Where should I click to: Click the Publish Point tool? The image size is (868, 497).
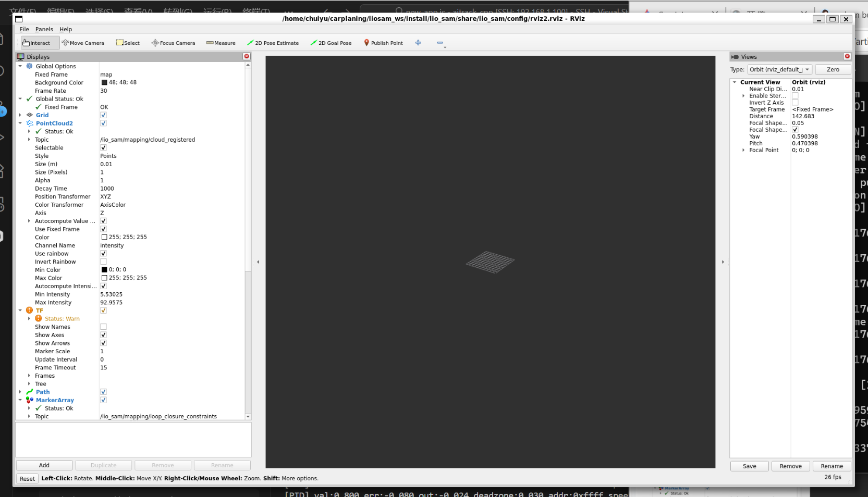[x=383, y=43]
